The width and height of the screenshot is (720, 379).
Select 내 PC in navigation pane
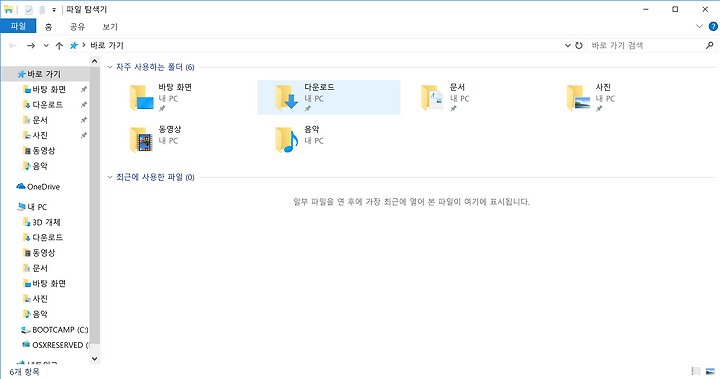[x=32, y=207]
